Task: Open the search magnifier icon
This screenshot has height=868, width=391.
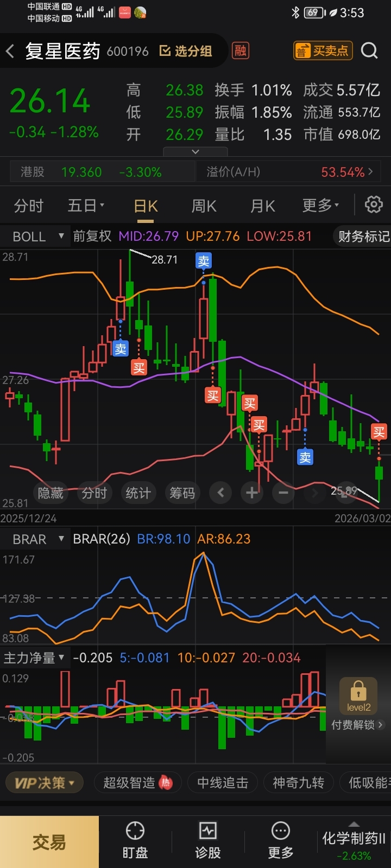Action: (x=369, y=50)
